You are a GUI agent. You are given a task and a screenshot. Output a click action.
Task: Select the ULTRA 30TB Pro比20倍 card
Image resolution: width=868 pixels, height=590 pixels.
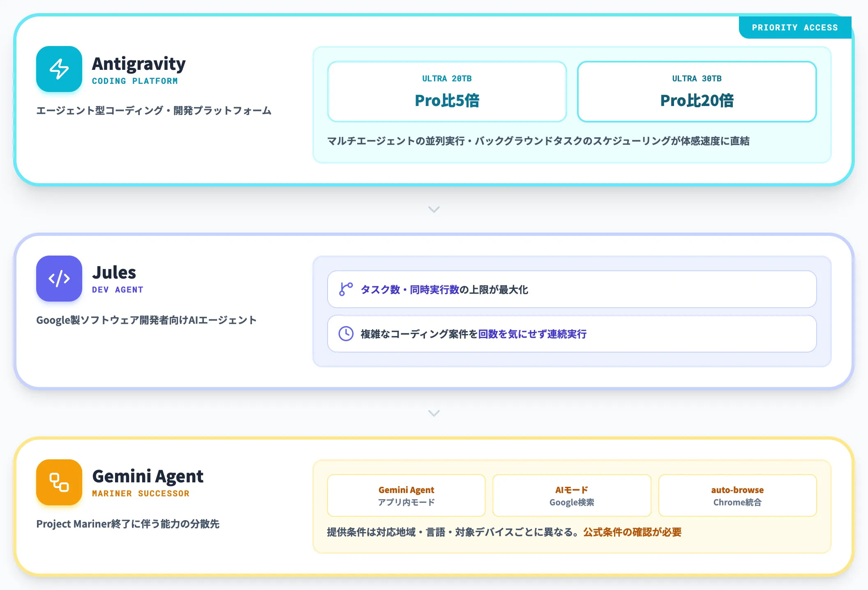click(697, 92)
